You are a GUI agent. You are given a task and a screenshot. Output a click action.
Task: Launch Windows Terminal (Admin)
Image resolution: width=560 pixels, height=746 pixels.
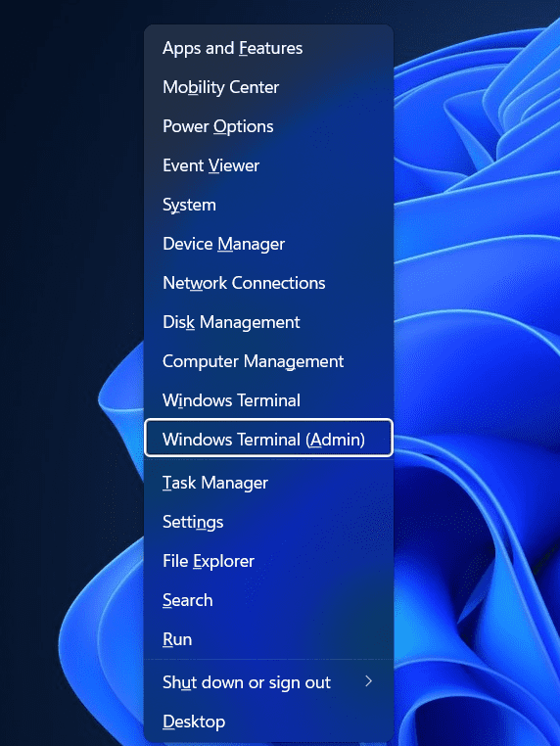(x=269, y=439)
